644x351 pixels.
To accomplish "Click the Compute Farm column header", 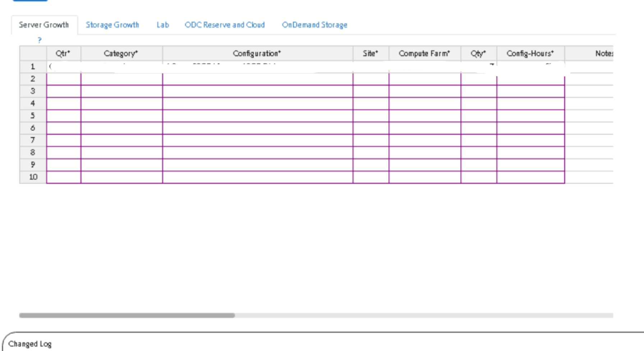I will coord(424,54).
